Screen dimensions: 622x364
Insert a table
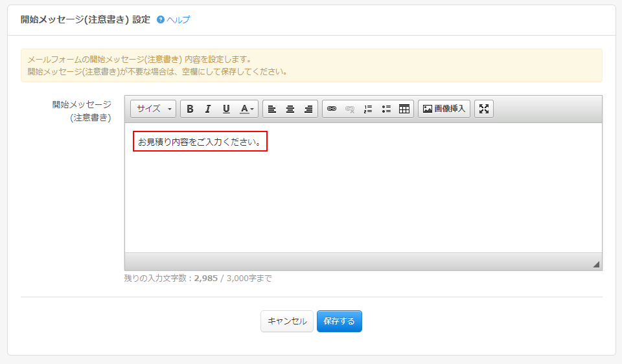pos(404,109)
